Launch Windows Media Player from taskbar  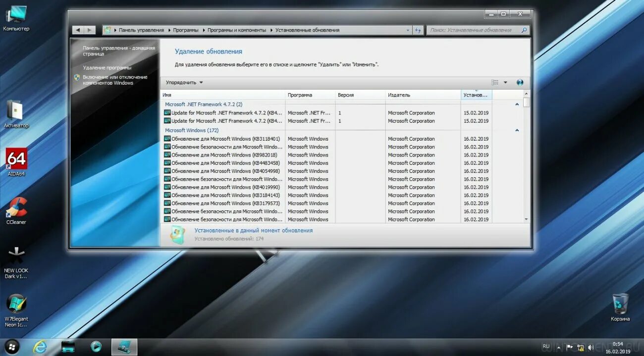pyautogui.click(x=96, y=347)
